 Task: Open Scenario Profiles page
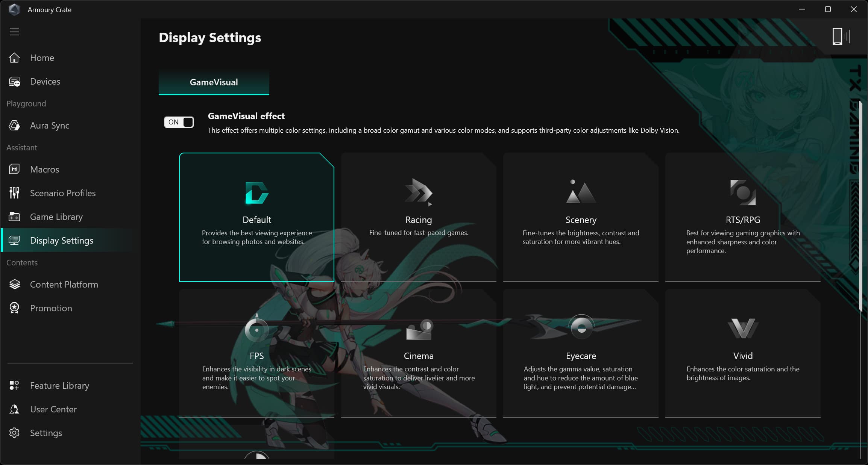coord(62,193)
